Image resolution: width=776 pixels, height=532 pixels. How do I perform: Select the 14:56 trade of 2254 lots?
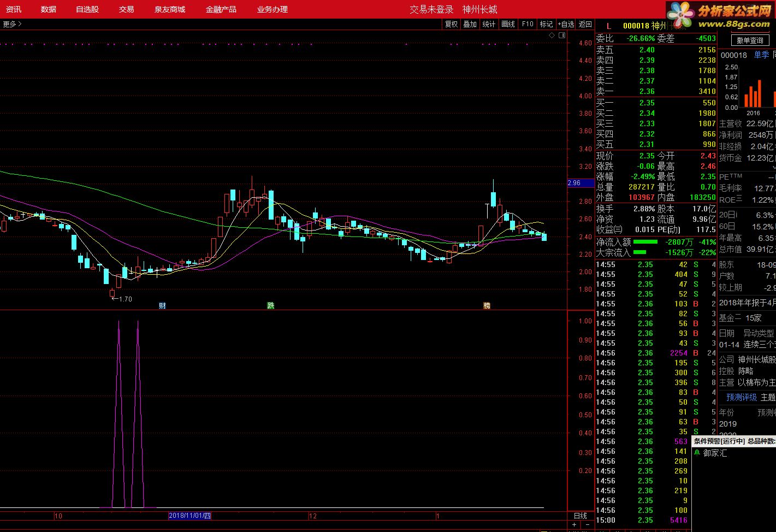(656, 353)
